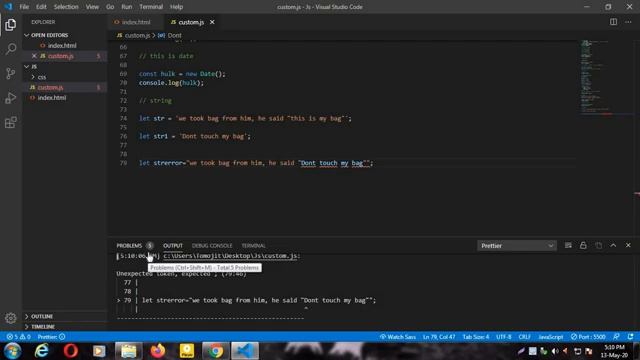Viewport: 640px width, 360px height.
Task: Show errors and warnings in status bar
Action: point(18,337)
